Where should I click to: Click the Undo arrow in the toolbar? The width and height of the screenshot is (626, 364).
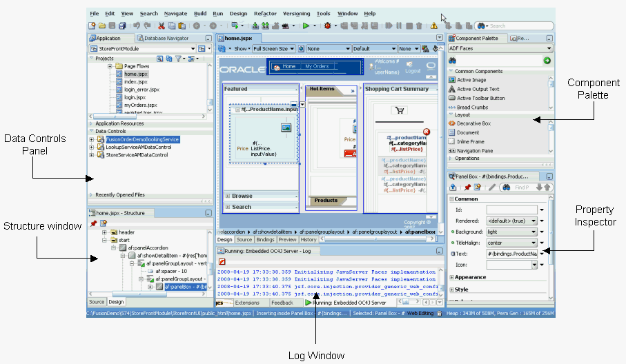[x=137, y=26]
